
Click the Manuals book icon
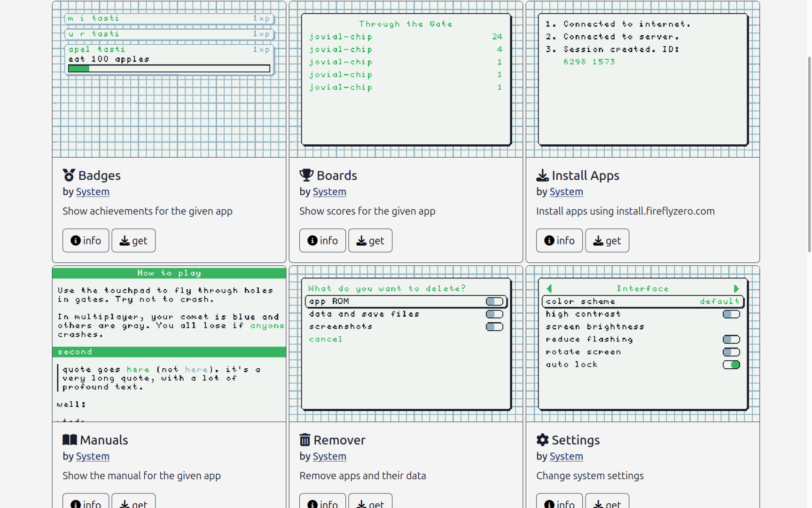point(70,440)
